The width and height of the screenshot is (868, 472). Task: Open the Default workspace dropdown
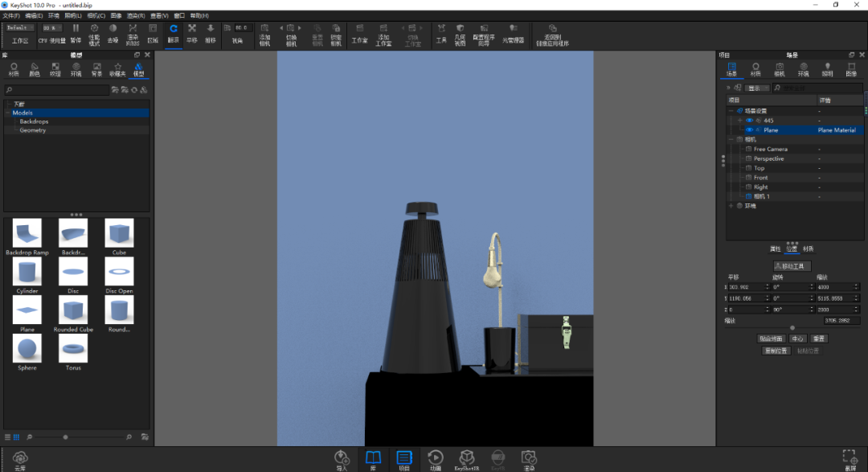pos(20,27)
